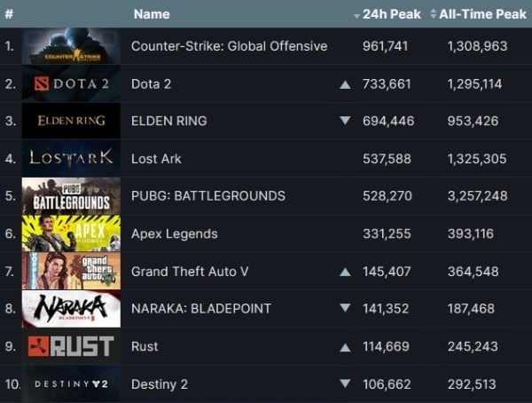Click the Destiny 2 banner thumbnail
This screenshot has height=403, width=532.
71,383
